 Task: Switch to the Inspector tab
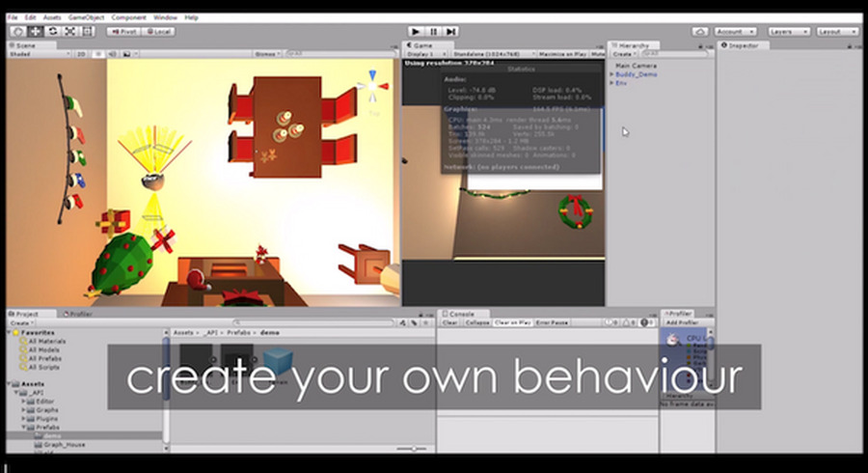(x=746, y=45)
